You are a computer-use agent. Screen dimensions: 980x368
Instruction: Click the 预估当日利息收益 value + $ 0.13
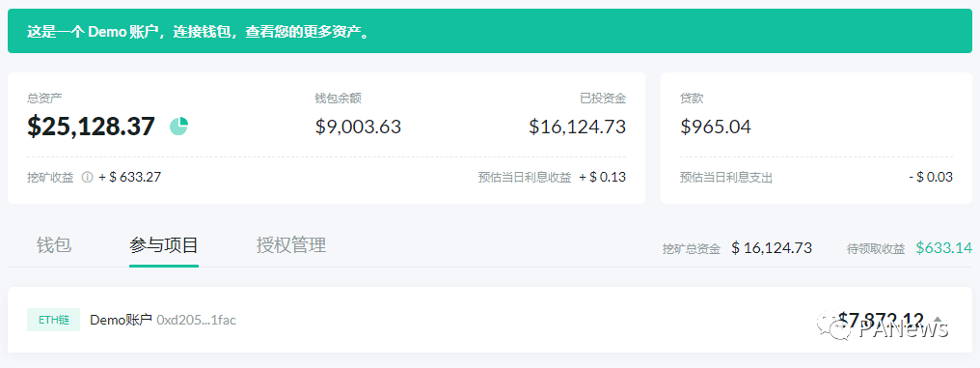point(603,177)
